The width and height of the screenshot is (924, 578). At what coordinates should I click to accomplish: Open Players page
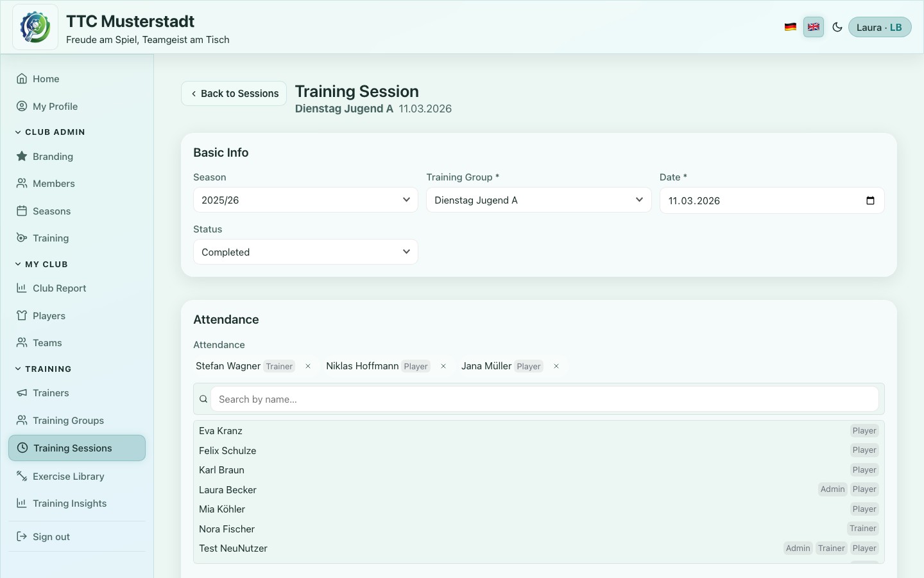tap(77, 316)
